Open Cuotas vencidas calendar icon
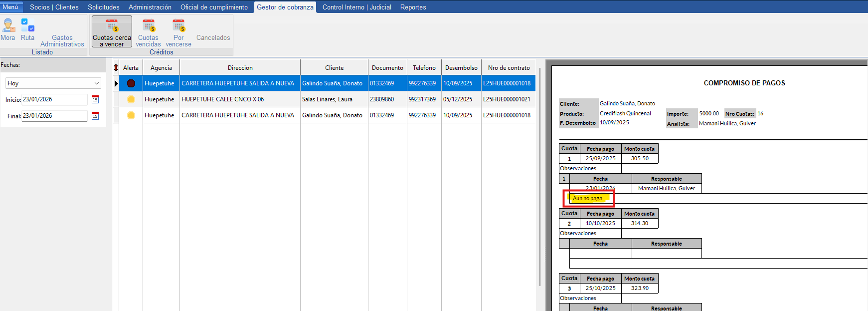The height and width of the screenshot is (311, 868). (149, 26)
